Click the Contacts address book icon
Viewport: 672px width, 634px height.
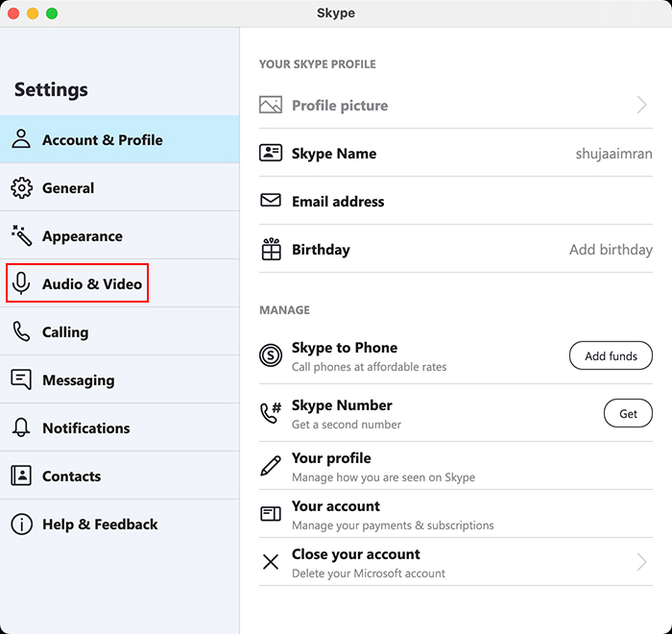(x=21, y=476)
